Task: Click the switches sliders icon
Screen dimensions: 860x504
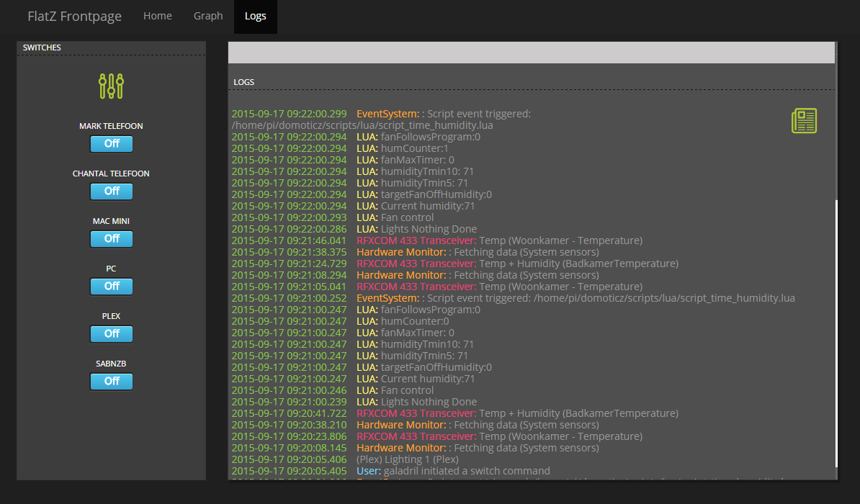Action: pos(112,86)
